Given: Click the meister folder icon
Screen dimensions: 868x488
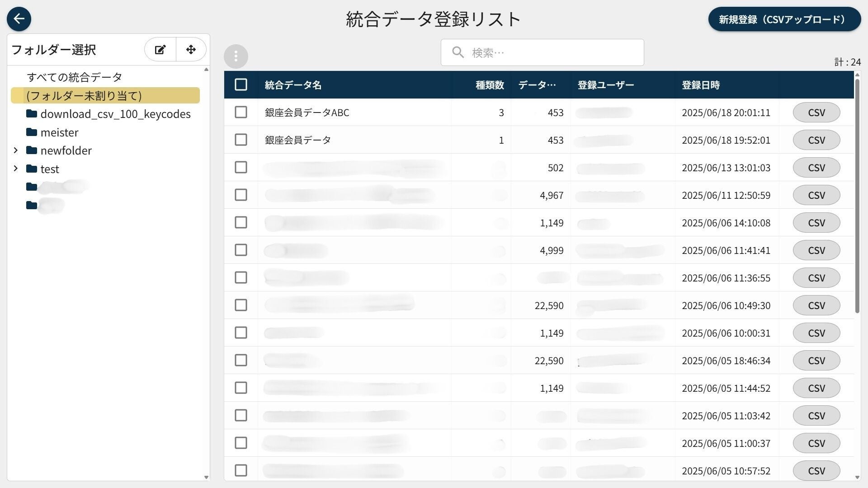Looking at the screenshot, I should pos(32,132).
